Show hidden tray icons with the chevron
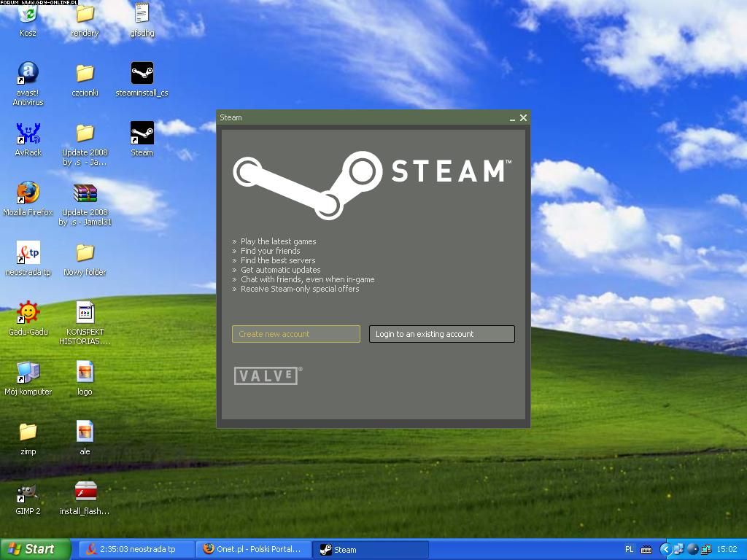 [x=665, y=550]
